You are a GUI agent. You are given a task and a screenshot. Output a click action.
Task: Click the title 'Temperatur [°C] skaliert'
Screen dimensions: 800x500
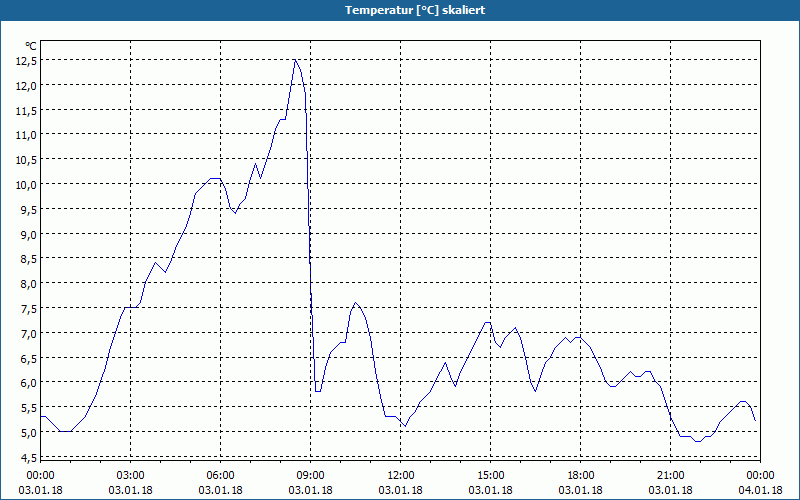coord(415,10)
